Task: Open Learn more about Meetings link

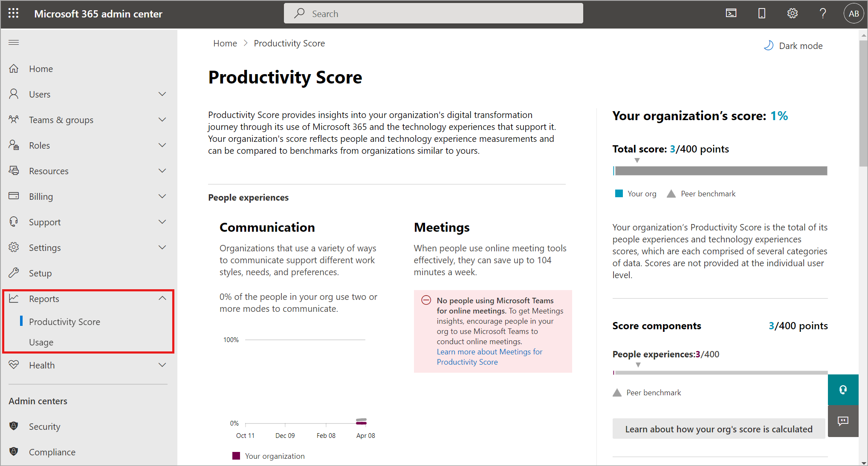Action: tap(489, 357)
